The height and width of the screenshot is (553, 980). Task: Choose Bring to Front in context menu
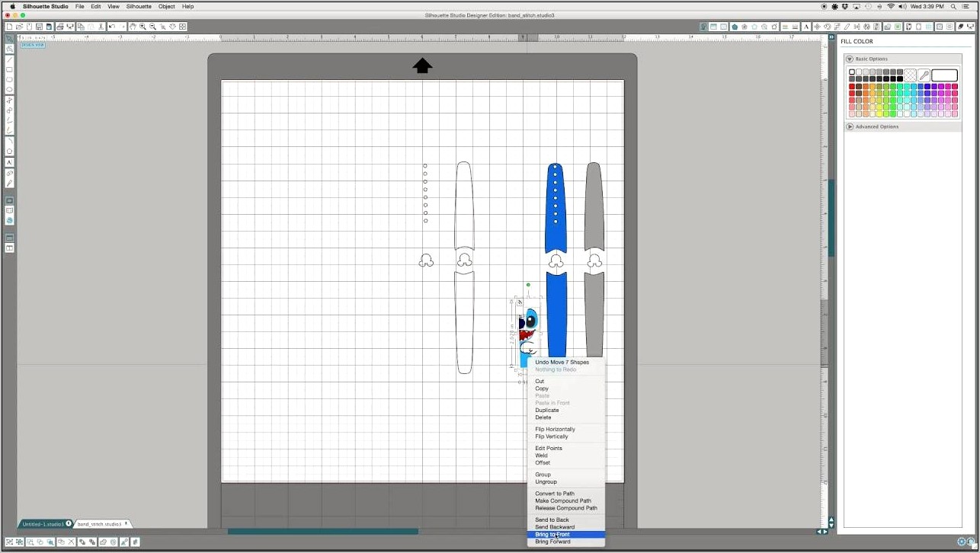(565, 534)
